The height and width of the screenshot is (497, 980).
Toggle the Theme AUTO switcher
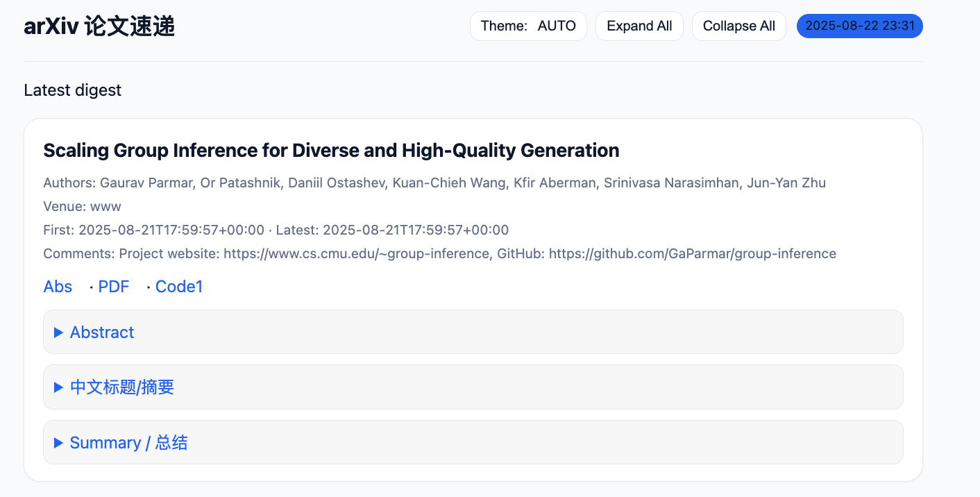pyautogui.click(x=528, y=26)
